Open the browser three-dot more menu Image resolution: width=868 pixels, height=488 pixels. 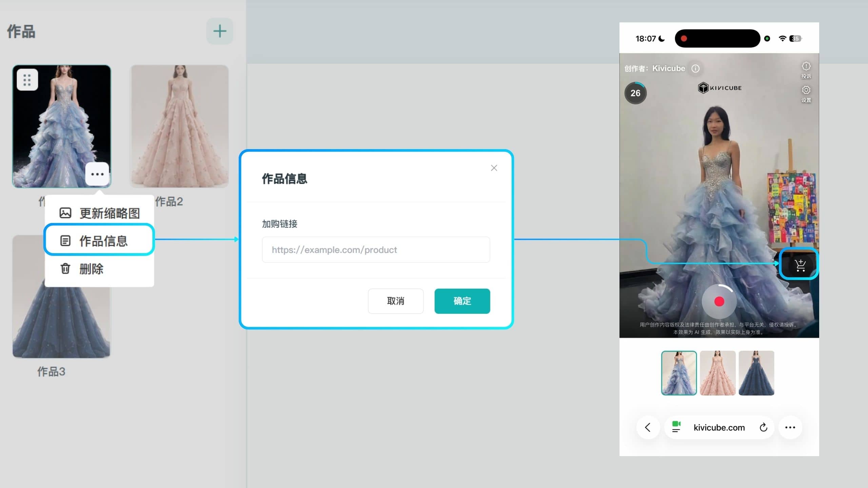(x=790, y=427)
